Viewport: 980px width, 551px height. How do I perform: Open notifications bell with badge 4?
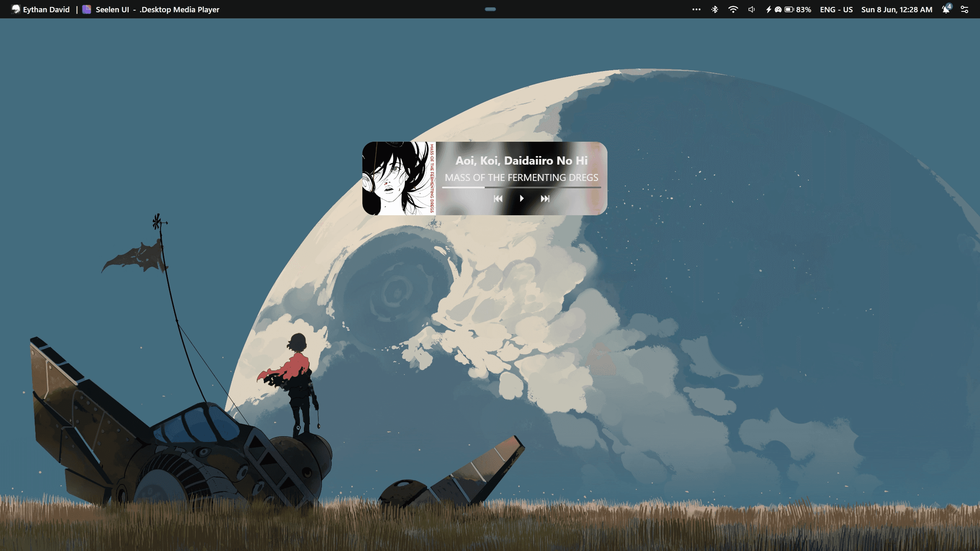947,9
